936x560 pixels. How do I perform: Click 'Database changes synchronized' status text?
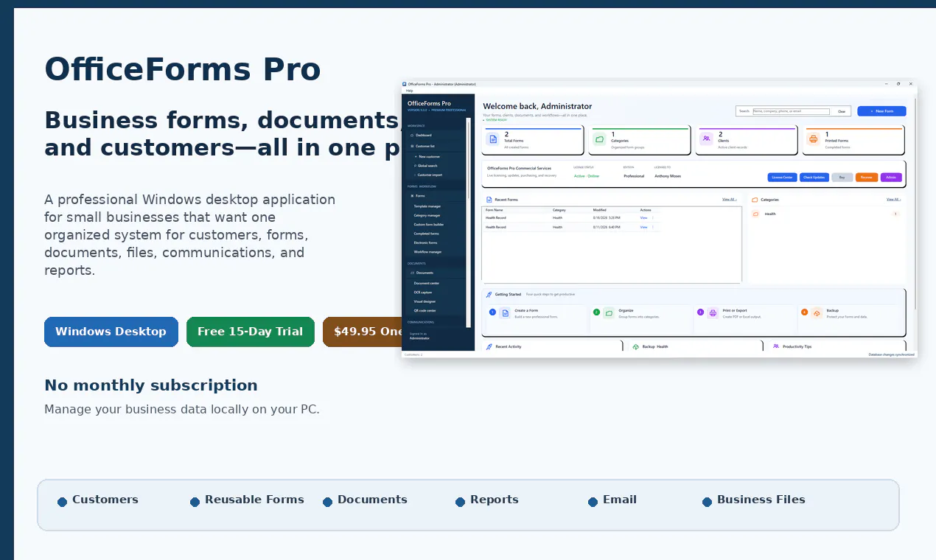click(x=892, y=354)
